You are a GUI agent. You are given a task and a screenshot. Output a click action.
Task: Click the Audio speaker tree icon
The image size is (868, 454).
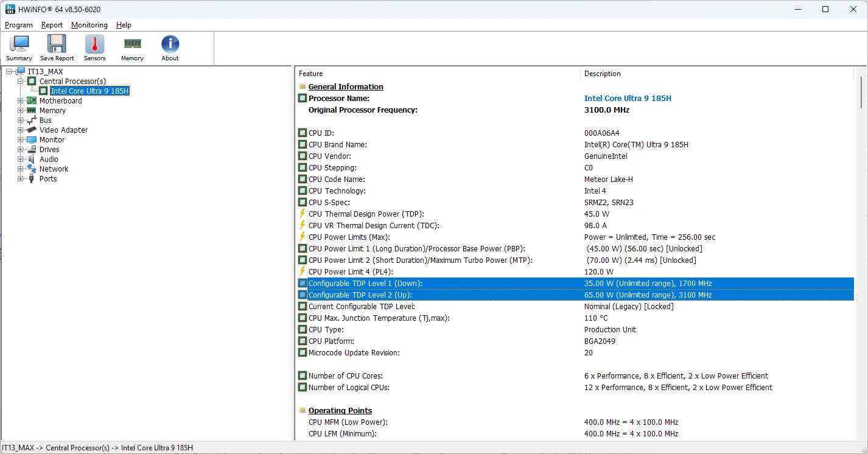pyautogui.click(x=32, y=159)
